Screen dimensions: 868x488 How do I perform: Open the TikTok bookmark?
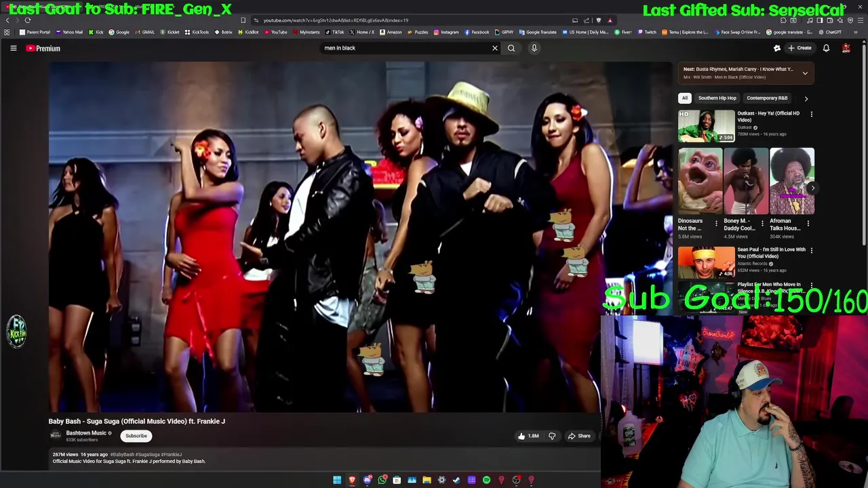(x=335, y=32)
